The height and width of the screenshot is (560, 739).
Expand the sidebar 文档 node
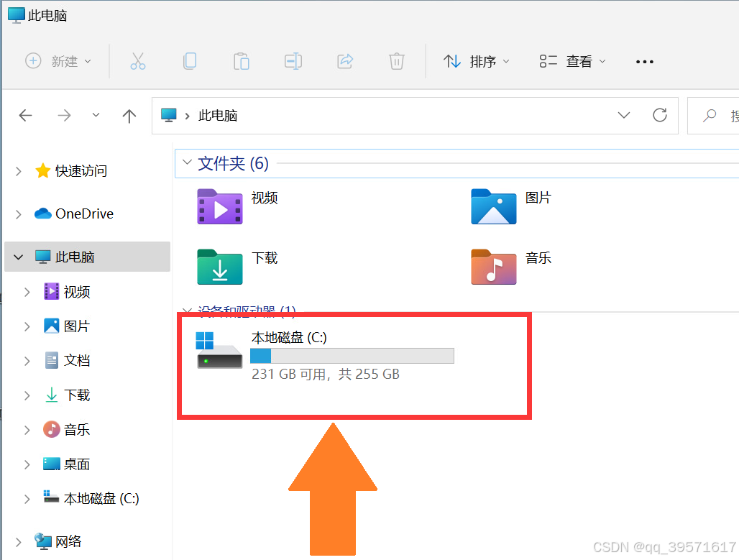(x=27, y=361)
